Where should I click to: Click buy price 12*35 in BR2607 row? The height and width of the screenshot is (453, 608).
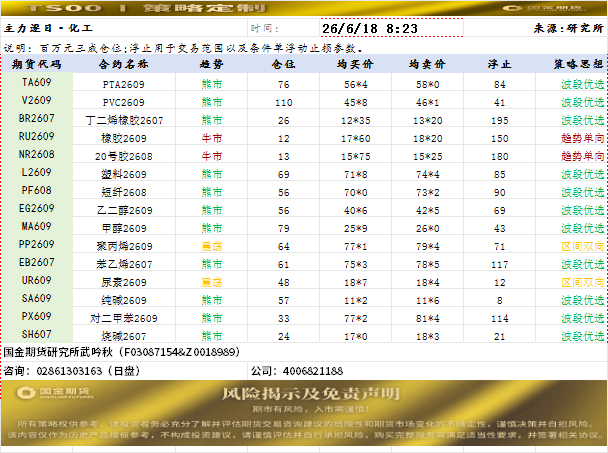[x=356, y=121]
